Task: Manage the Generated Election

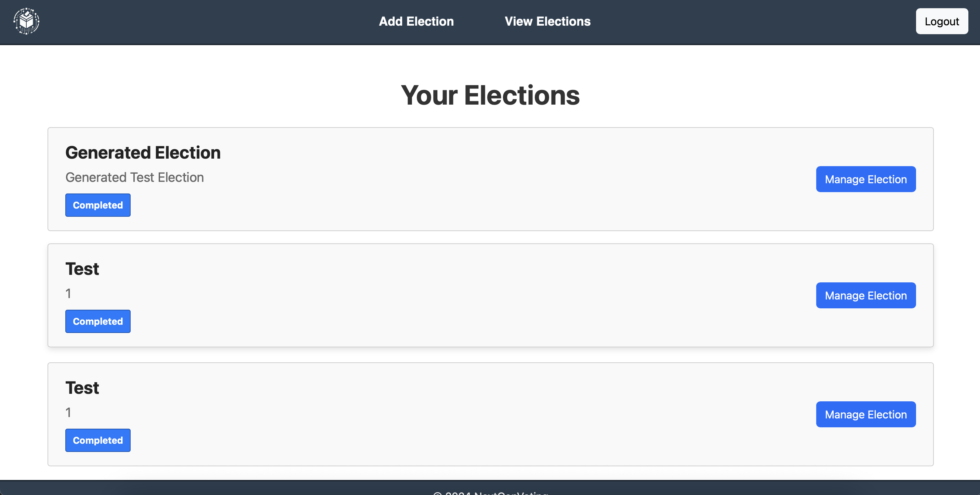Action: click(865, 179)
